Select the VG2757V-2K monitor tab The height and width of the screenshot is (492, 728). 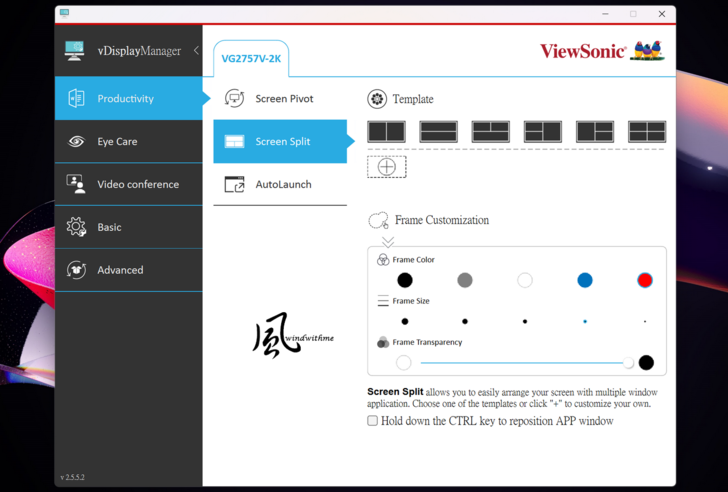(251, 59)
